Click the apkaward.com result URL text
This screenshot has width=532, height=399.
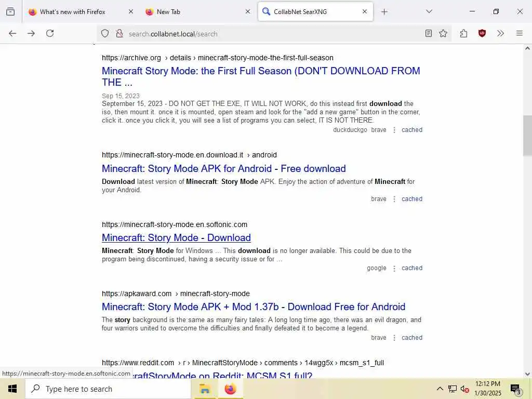pos(176,294)
